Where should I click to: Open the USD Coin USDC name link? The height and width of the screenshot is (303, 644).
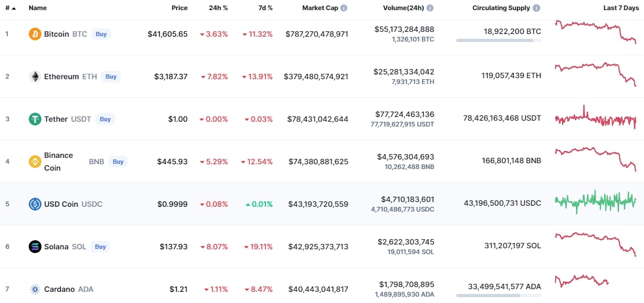pyautogui.click(x=73, y=204)
